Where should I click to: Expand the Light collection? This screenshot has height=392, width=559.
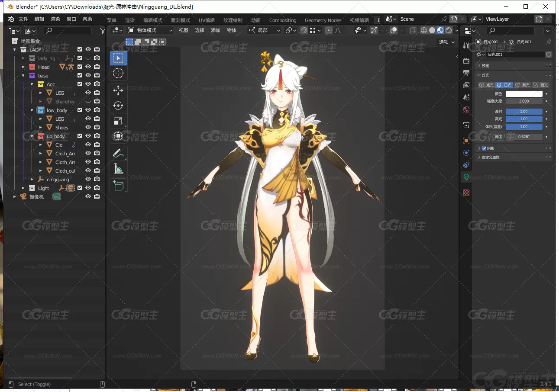click(x=23, y=188)
